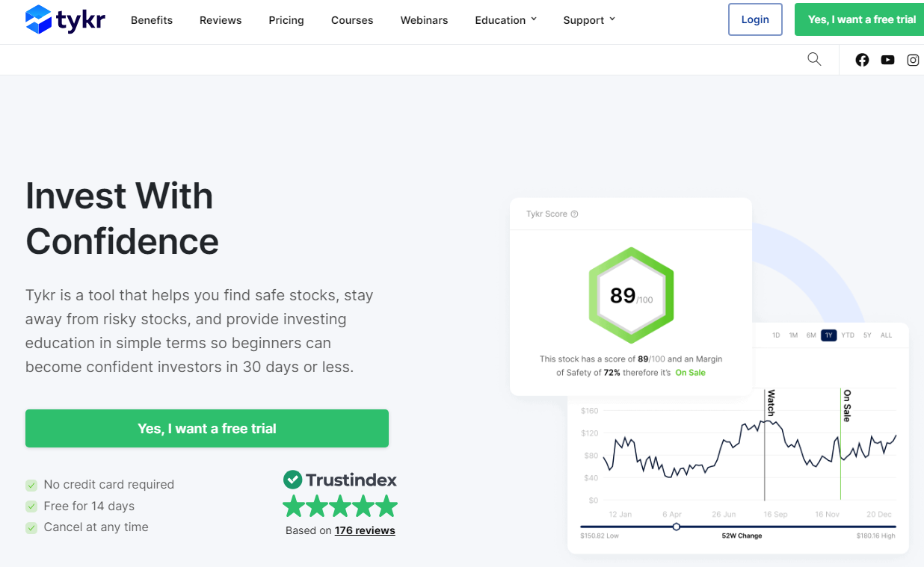The image size is (924, 567).
Task: Click the Tykr logo
Action: pyautogui.click(x=65, y=20)
